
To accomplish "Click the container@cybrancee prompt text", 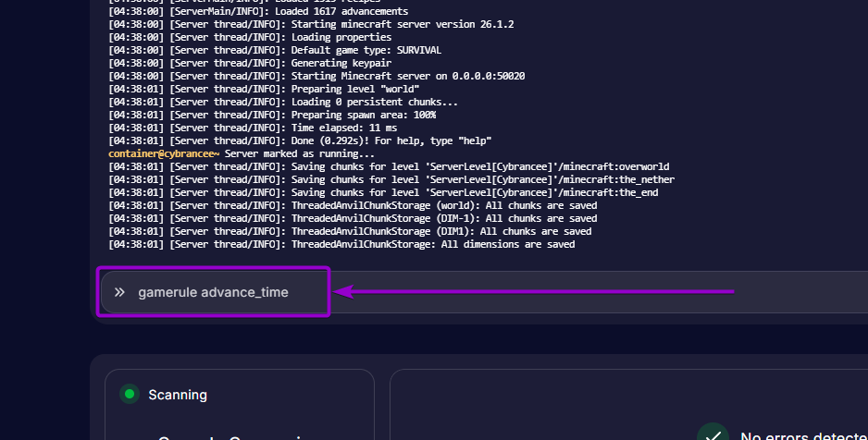I will (x=164, y=153).
